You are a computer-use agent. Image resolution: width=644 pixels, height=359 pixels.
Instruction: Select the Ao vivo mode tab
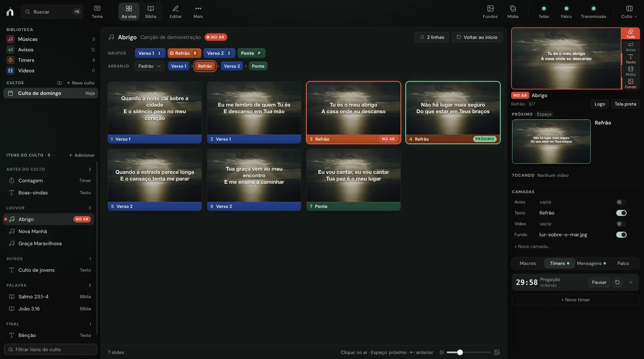(x=129, y=12)
